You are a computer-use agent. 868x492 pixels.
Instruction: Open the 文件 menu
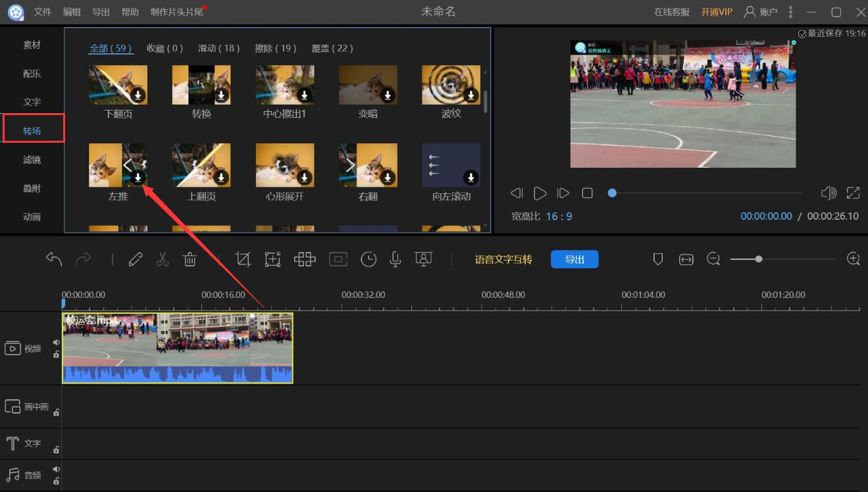[x=43, y=12]
